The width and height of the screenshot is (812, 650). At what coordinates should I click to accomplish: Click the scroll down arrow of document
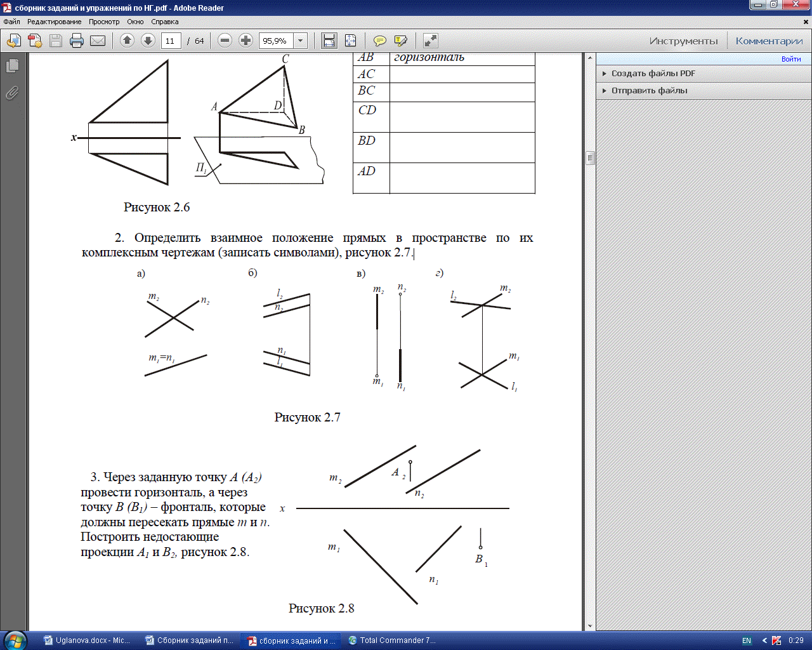coord(590,626)
